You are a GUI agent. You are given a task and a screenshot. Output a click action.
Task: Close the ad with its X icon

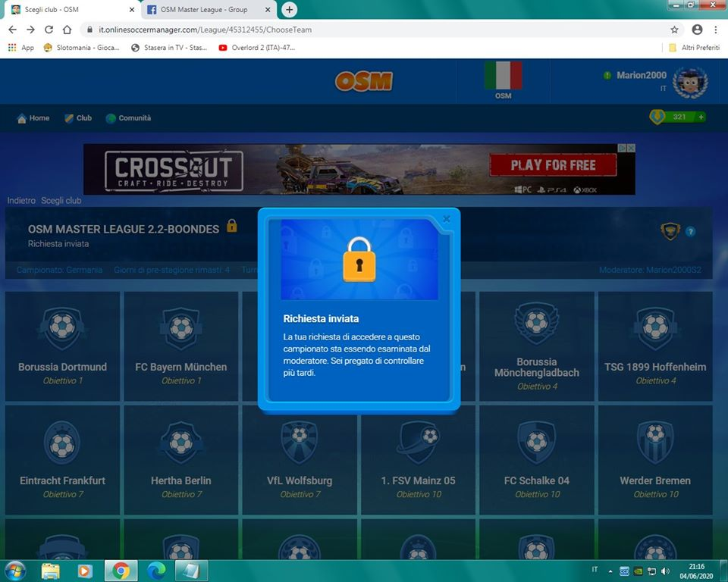[x=631, y=148]
